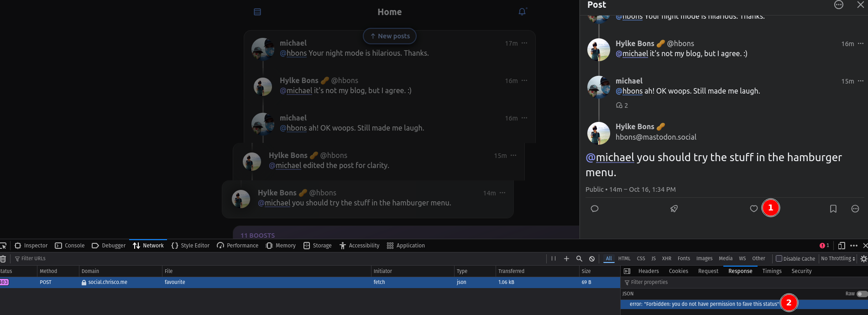The height and width of the screenshot is (315, 868).
Task: Open the network request search magnifier
Action: (579, 258)
